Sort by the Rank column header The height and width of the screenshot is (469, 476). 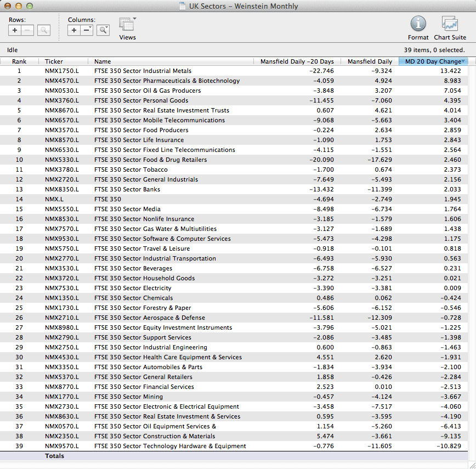tap(19, 61)
